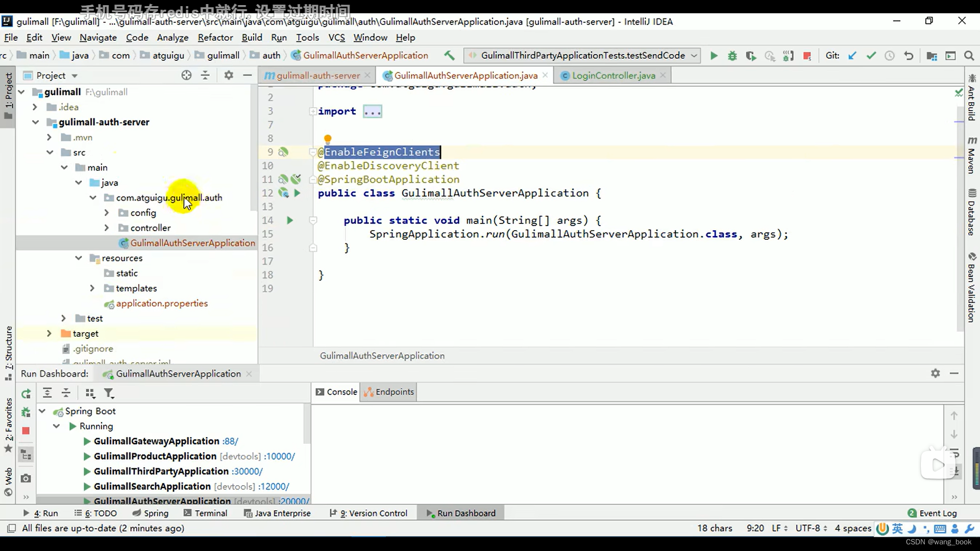Open Search Everywhere magnifier icon
The height and width of the screenshot is (551, 980).
pos(969,56)
